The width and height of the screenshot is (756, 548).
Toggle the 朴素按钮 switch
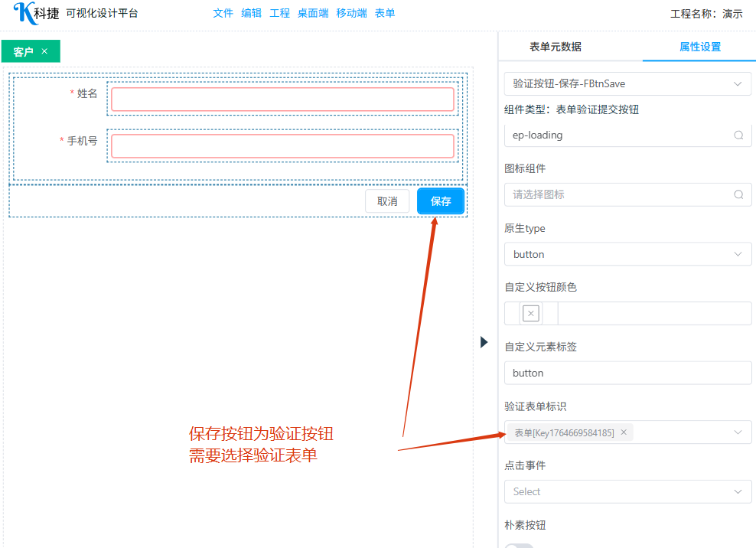point(519,545)
